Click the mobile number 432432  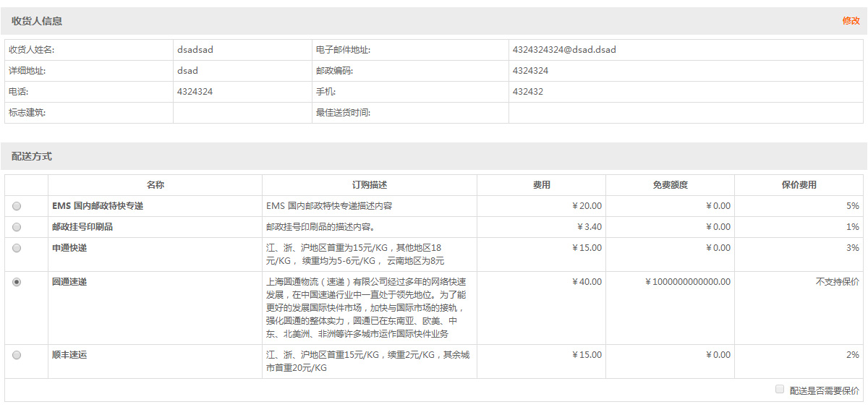(x=528, y=92)
